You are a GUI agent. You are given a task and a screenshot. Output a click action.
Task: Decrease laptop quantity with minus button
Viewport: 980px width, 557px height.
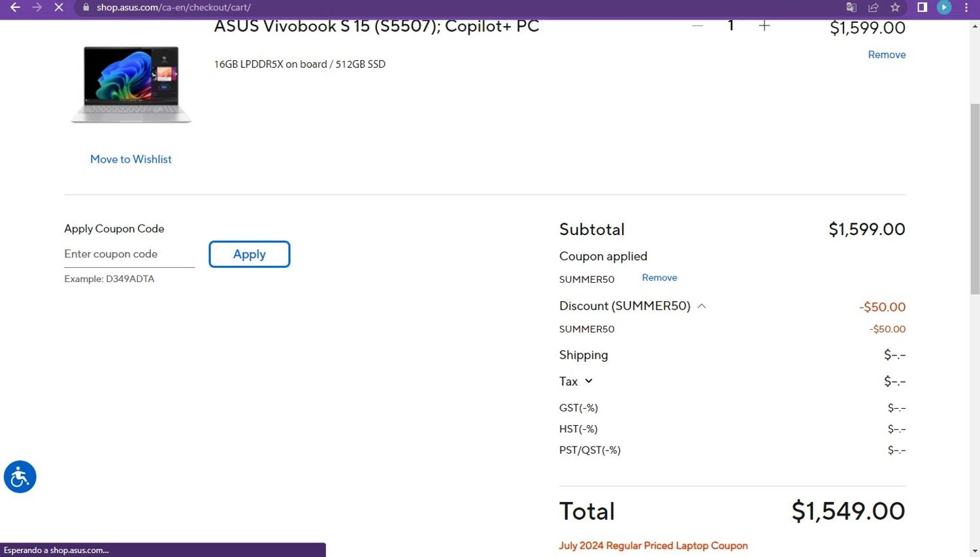click(x=698, y=25)
